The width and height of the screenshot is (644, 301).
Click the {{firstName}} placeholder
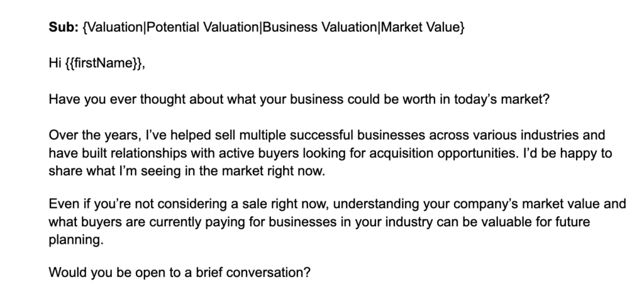pyautogui.click(x=104, y=63)
